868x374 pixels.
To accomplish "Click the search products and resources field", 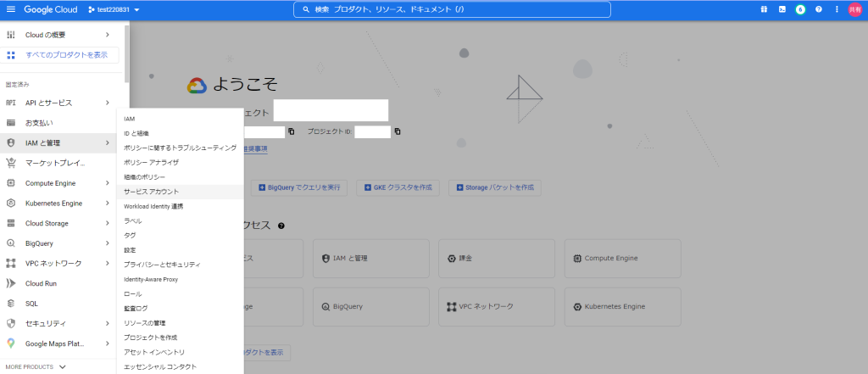I will pos(451,9).
